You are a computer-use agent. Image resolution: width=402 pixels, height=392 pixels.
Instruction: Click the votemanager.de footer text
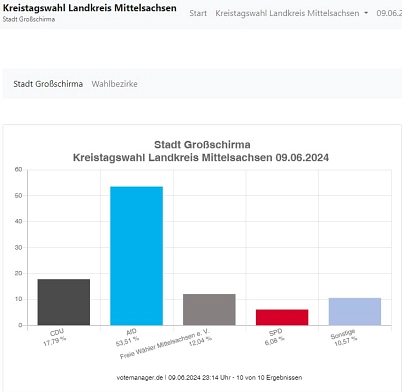[209, 378]
